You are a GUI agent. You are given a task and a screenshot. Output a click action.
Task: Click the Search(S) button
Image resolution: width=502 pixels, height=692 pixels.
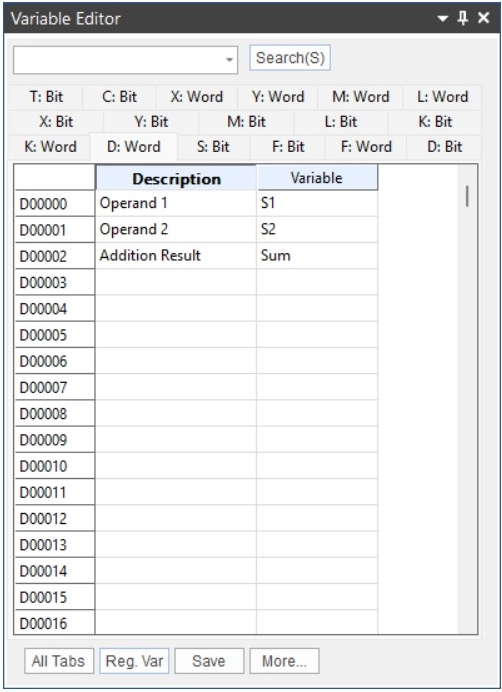(290, 58)
